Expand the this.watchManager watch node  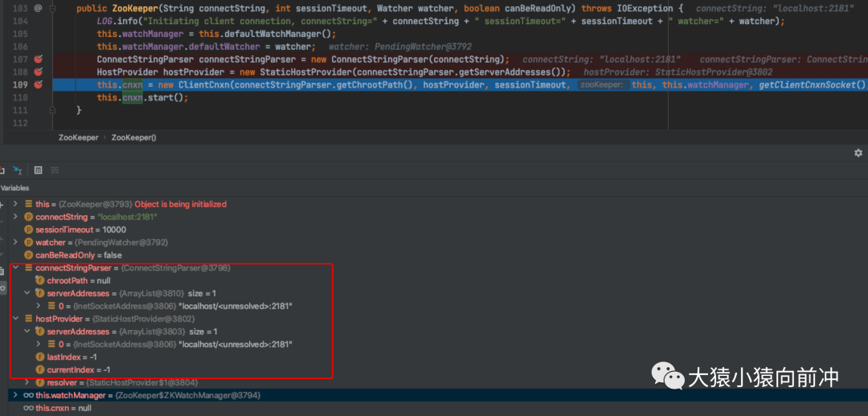[15, 396]
